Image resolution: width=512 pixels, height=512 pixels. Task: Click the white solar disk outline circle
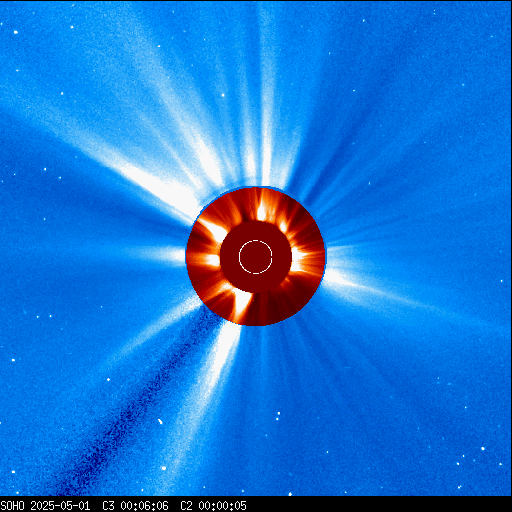(x=256, y=257)
